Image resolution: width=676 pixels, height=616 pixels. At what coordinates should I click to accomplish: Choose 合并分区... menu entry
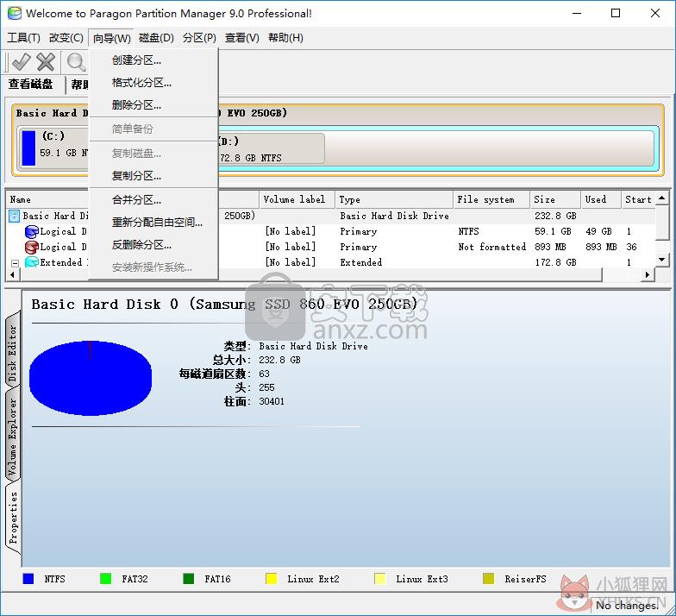pos(153,200)
